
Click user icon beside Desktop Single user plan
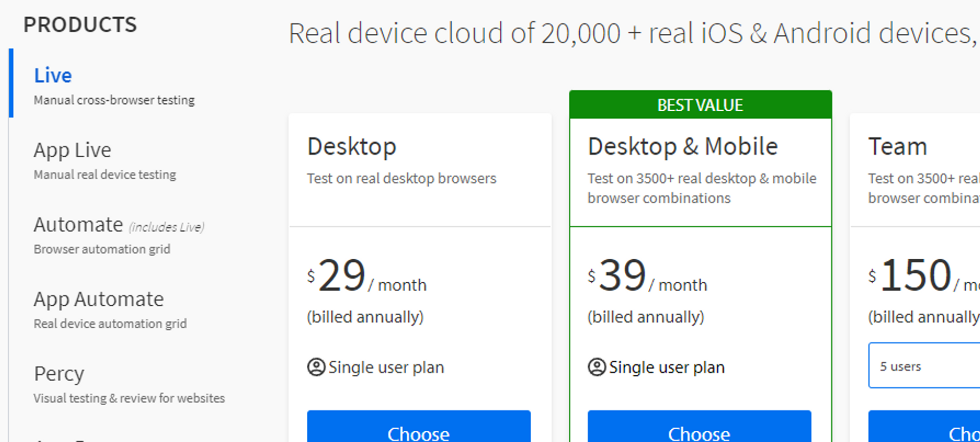tap(316, 367)
